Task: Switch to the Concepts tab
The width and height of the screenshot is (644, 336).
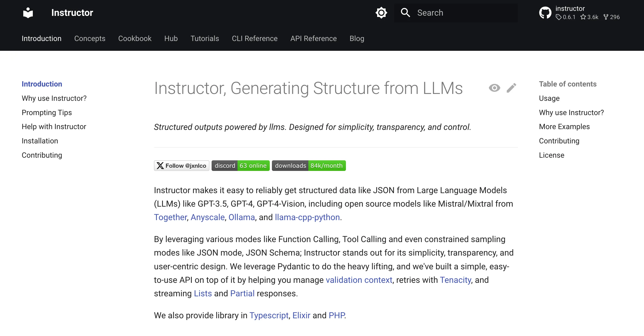Action: [x=90, y=38]
